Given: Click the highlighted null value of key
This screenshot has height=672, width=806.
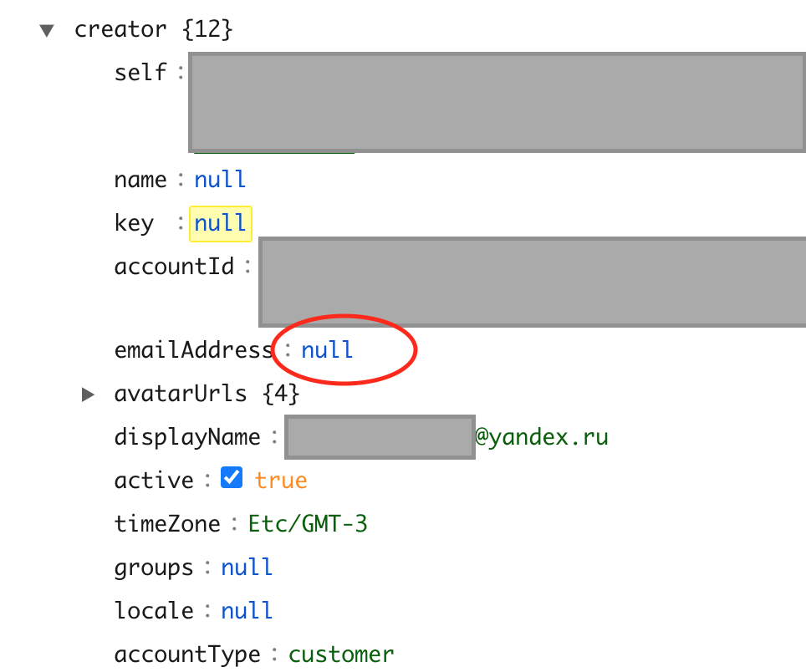Looking at the screenshot, I should coord(221,223).
